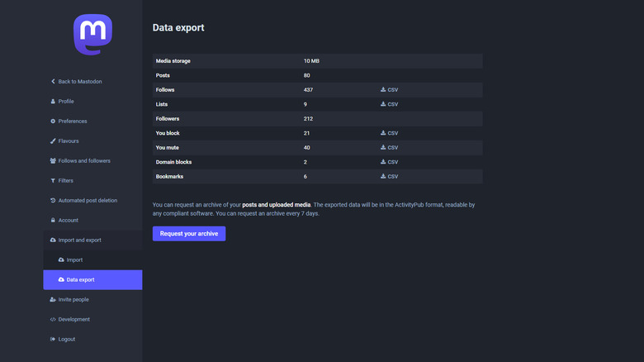Click the Posts count 80

(x=307, y=75)
